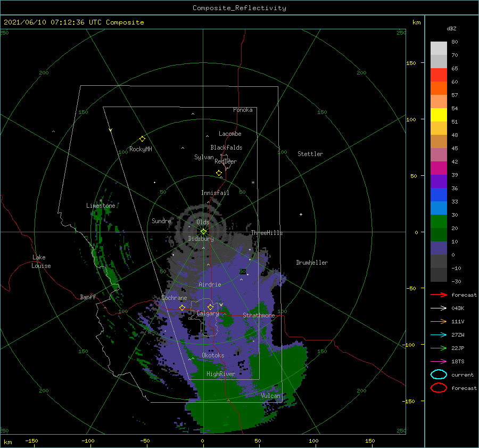Click the Blackfalds city label
Screen dimensions: 479x448
226,148
